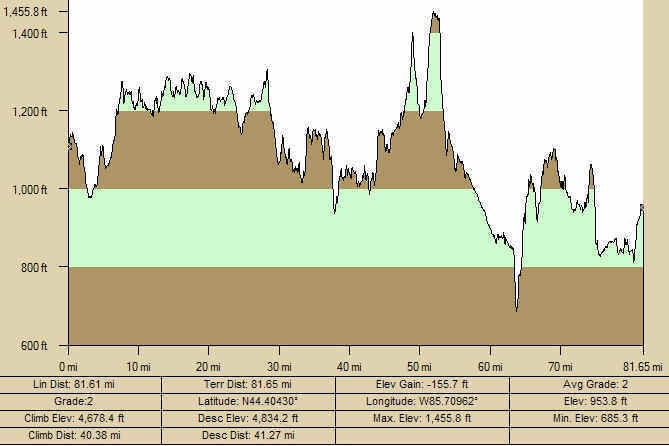Image resolution: width=669 pixels, height=446 pixels.
Task: Select the Elev 953.8 ft cell
Action: (589, 400)
